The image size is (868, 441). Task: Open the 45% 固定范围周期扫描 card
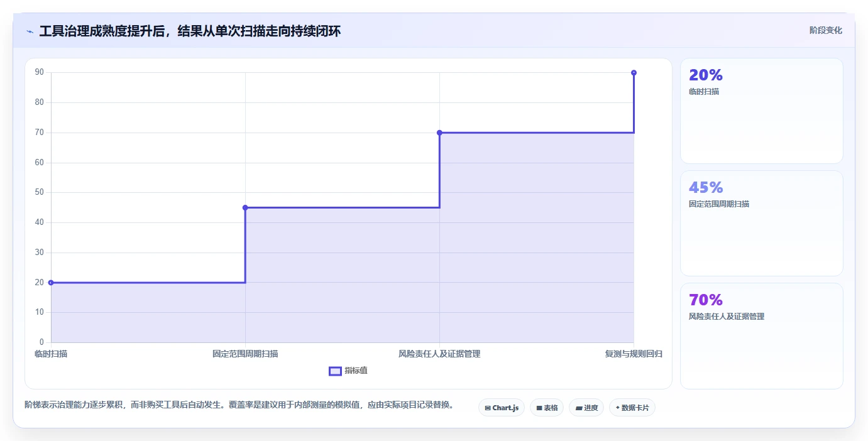[x=762, y=224]
